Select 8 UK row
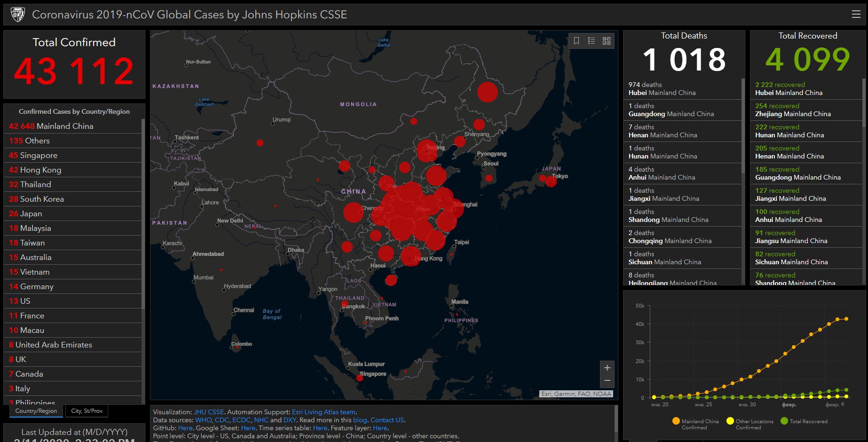Screen dimensions: 868x442 (73, 359)
